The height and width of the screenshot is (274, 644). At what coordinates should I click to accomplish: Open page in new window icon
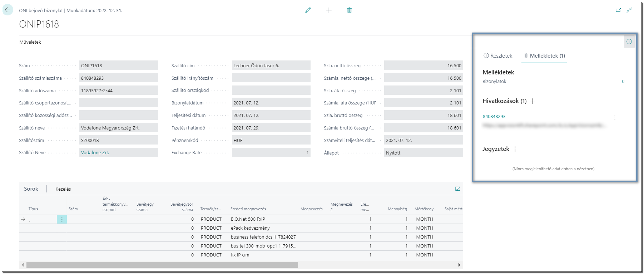(618, 10)
